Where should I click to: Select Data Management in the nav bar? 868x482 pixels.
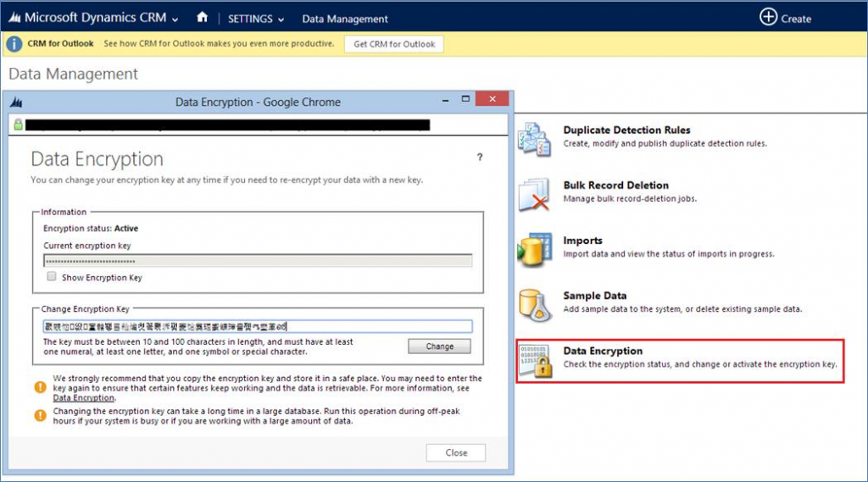tap(345, 19)
